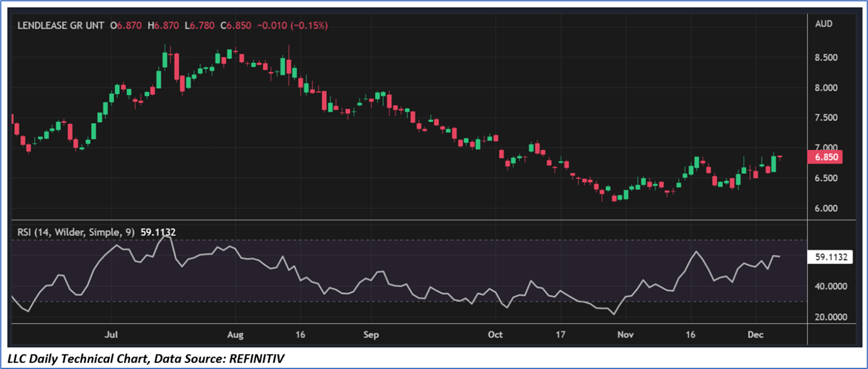Click the Jul date axis label
This screenshot has height=369, width=868.
[x=111, y=334]
